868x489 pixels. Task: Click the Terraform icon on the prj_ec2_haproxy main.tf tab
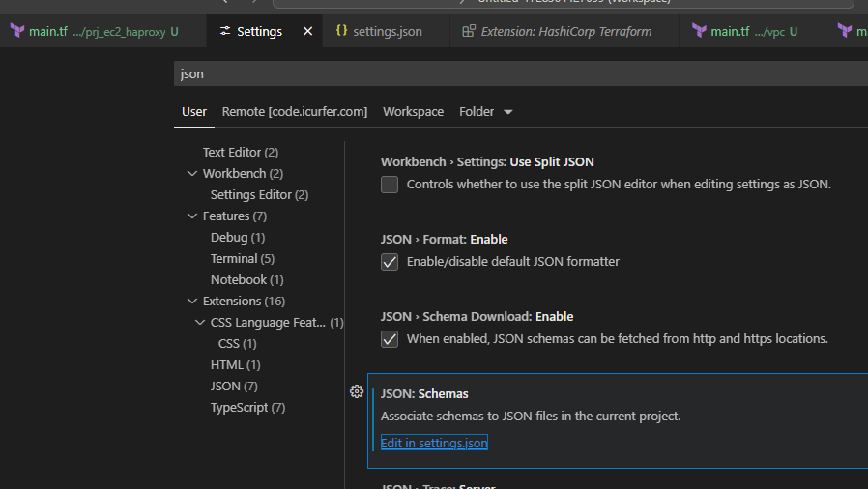click(x=16, y=32)
